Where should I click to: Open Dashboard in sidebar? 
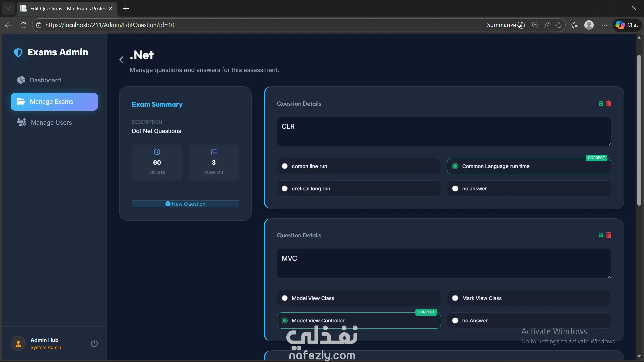tap(45, 80)
